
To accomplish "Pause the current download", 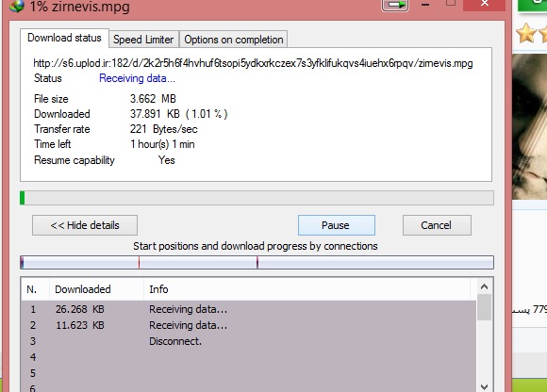I will click(337, 225).
